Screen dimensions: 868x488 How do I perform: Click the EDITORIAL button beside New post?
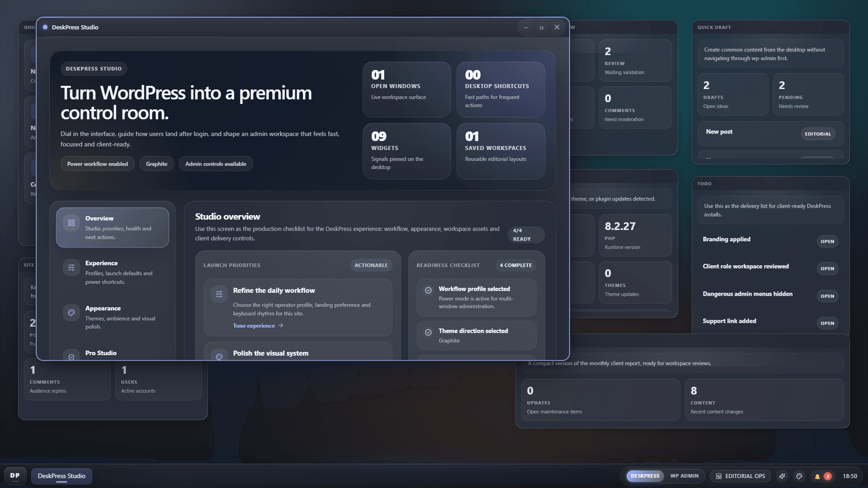tap(818, 134)
